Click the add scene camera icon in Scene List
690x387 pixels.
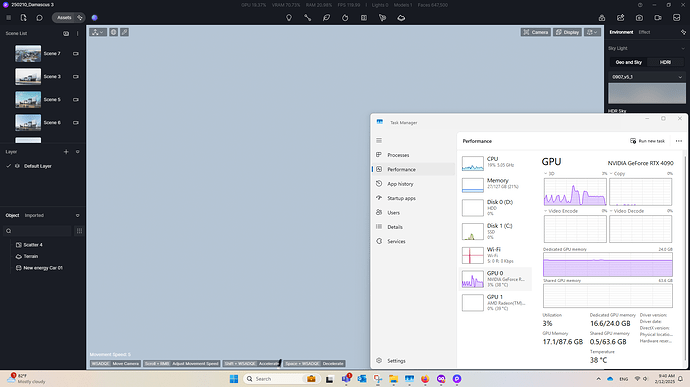point(66,33)
